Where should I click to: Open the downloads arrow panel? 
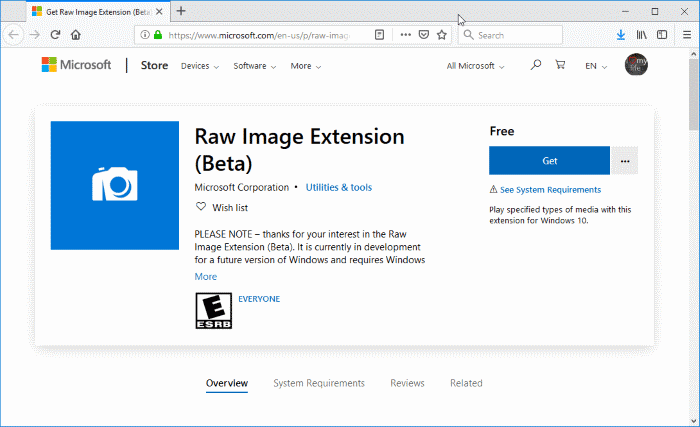[x=621, y=35]
